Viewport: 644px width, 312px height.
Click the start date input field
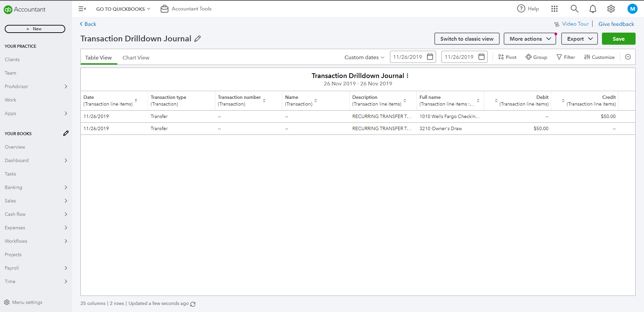pyautogui.click(x=413, y=57)
